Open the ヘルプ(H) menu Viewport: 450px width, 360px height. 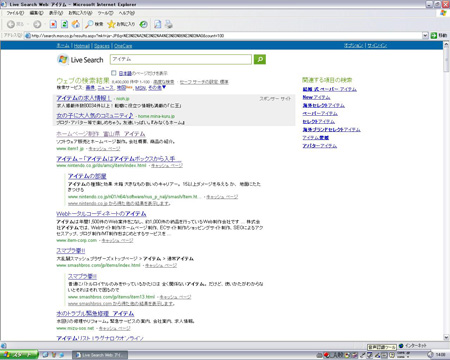pyautogui.click(x=127, y=13)
